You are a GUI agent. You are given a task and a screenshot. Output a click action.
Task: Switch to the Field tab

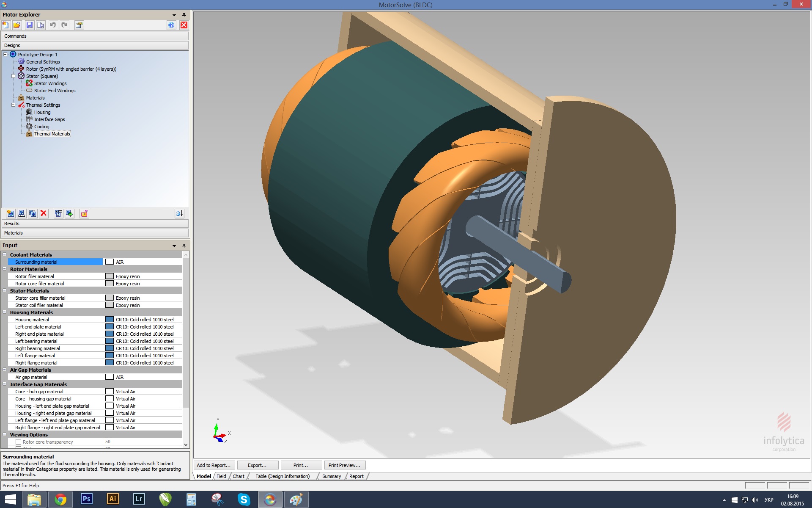(221, 476)
